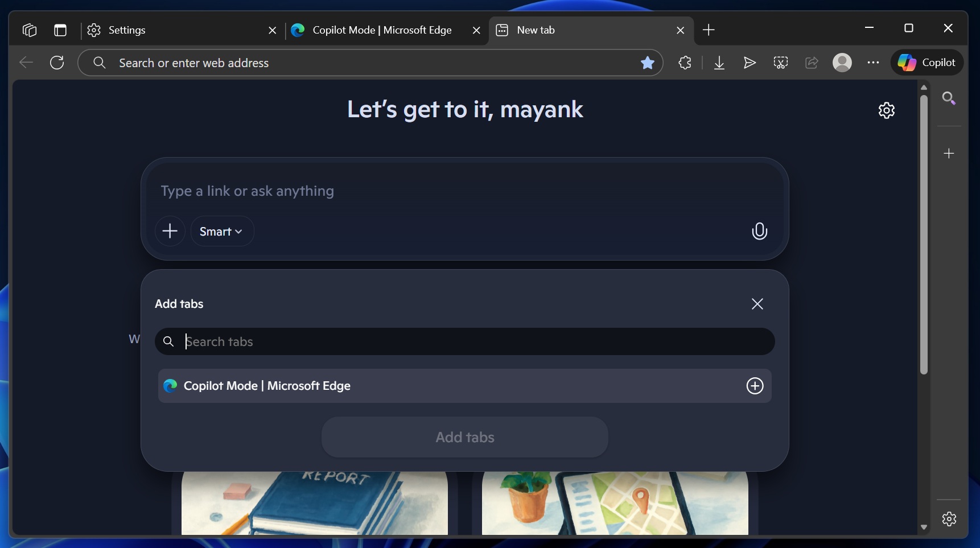
Task: Open new tab page settings gear
Action: click(x=887, y=110)
